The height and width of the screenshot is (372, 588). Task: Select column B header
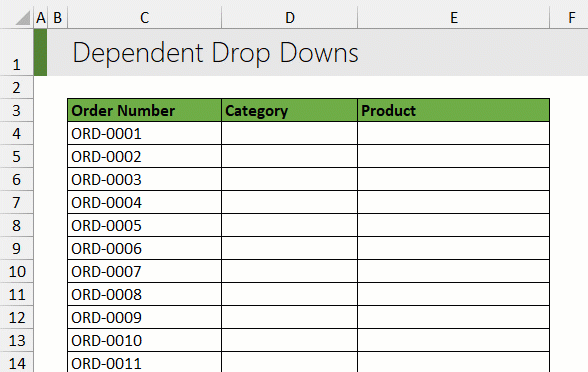point(57,18)
